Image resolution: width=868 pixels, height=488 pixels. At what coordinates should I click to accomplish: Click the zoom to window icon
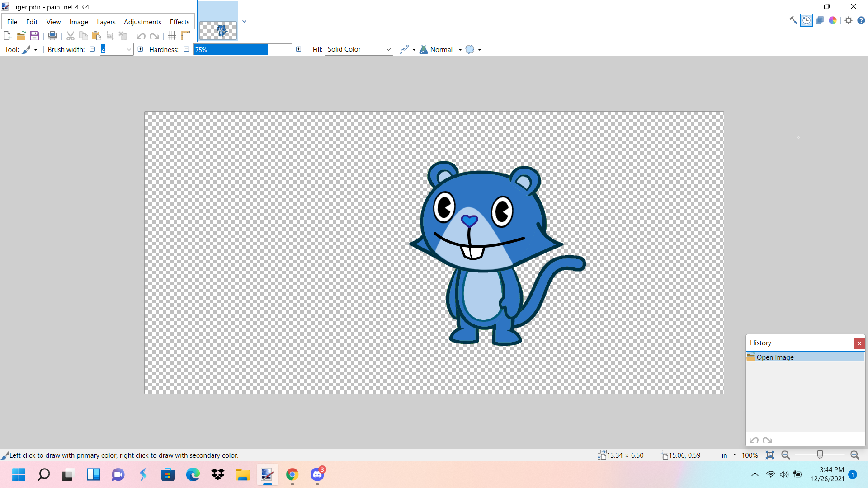pyautogui.click(x=770, y=455)
